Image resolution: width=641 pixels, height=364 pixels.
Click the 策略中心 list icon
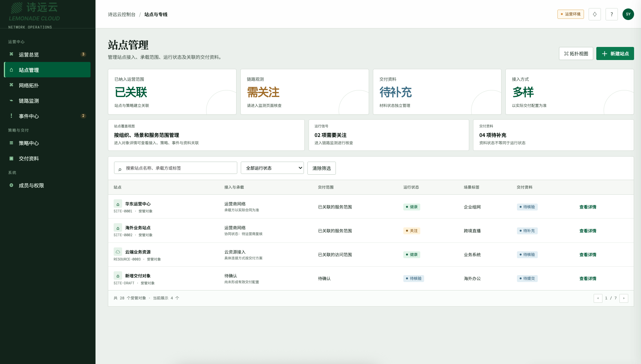[11, 143]
